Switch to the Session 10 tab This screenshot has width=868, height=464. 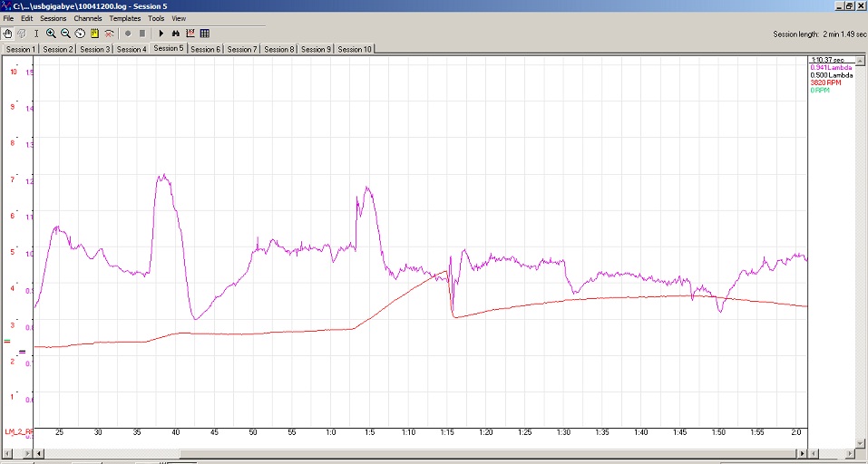[x=355, y=49]
